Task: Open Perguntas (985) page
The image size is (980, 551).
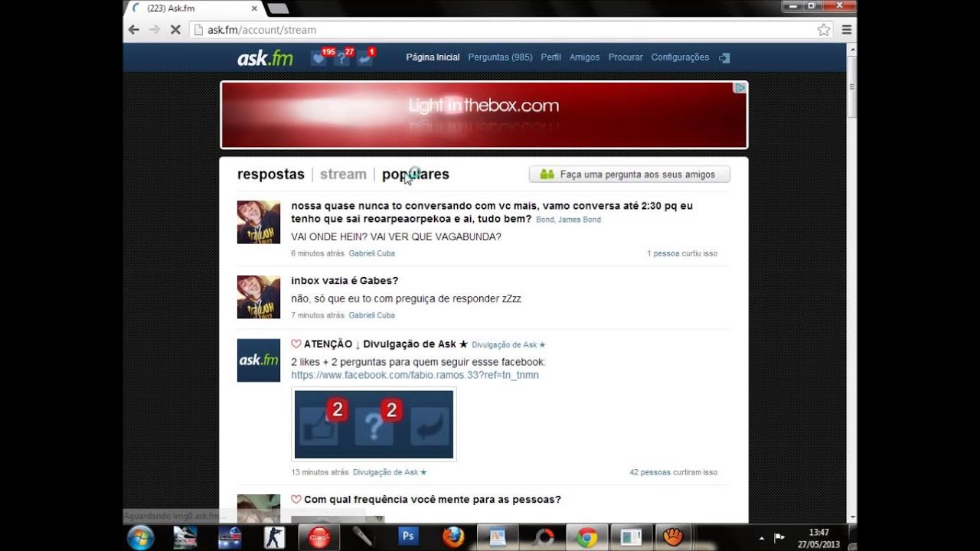Action: (500, 57)
